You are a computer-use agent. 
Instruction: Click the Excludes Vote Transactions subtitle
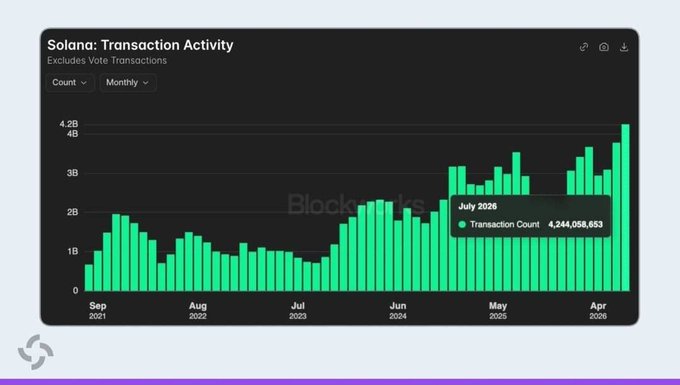pos(107,61)
